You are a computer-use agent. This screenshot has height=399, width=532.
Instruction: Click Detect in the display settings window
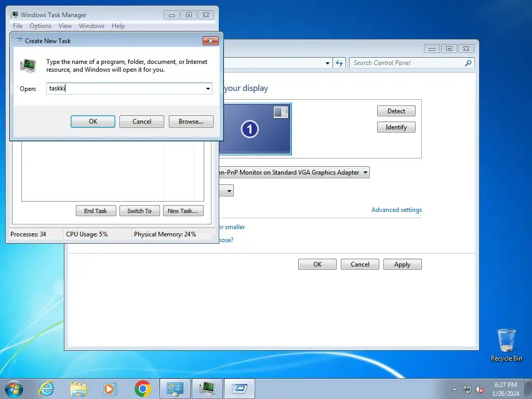tap(396, 111)
